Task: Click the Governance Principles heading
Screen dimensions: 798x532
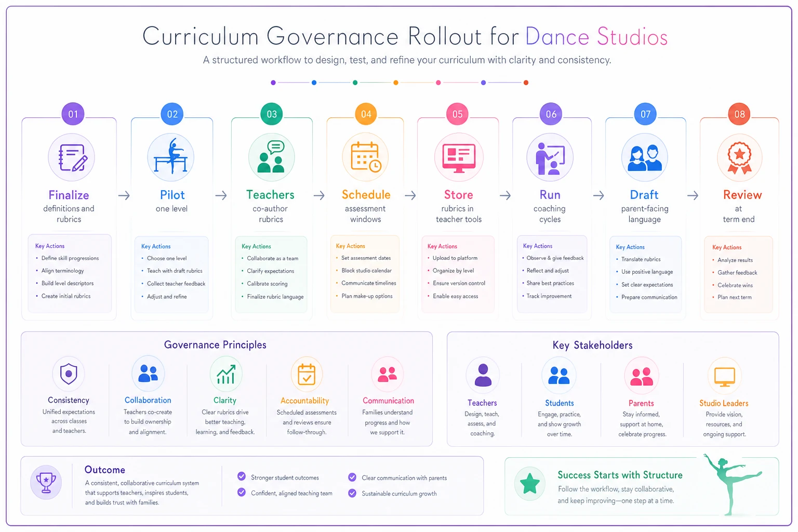Action: click(215, 344)
